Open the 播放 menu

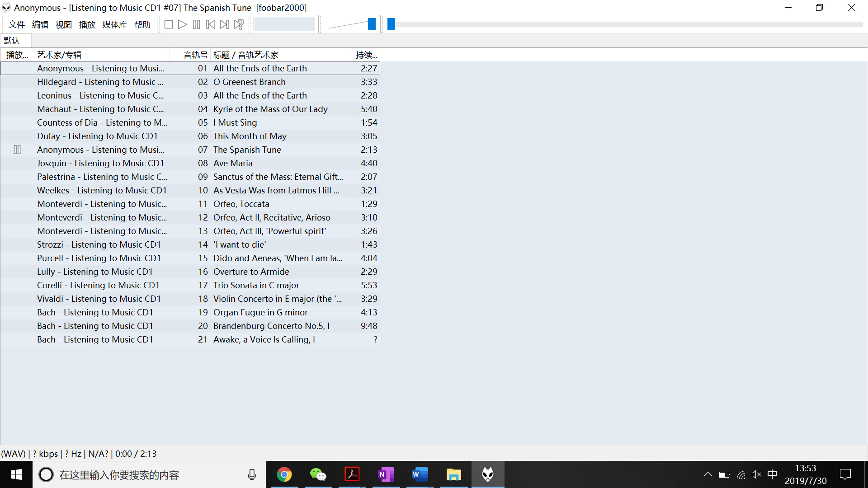click(x=87, y=24)
